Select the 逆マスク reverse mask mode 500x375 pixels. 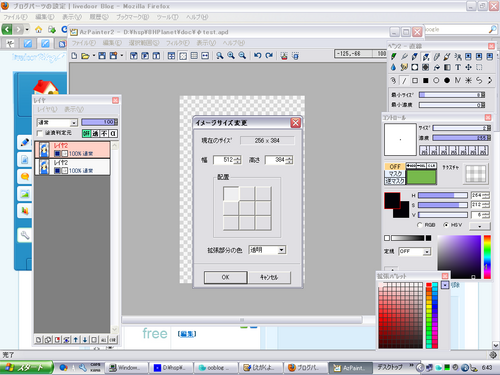tap(395, 181)
